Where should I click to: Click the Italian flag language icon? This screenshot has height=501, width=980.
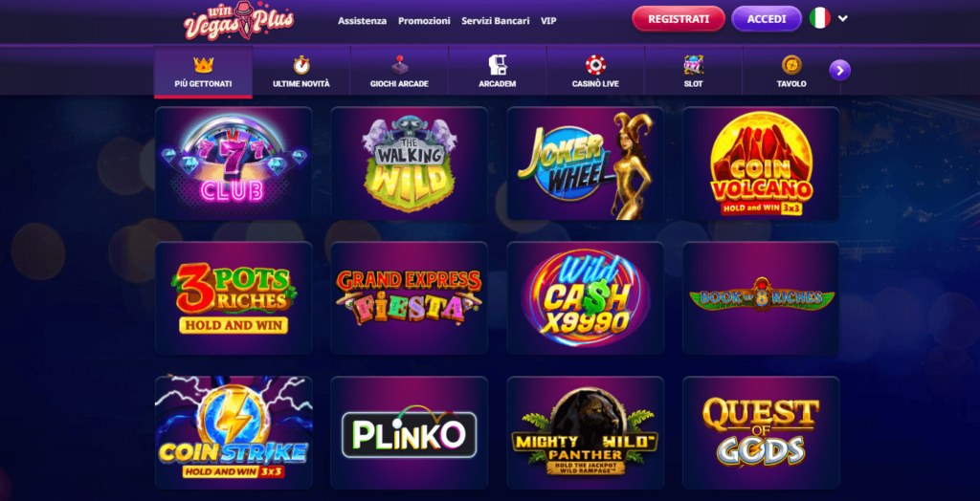point(819,18)
